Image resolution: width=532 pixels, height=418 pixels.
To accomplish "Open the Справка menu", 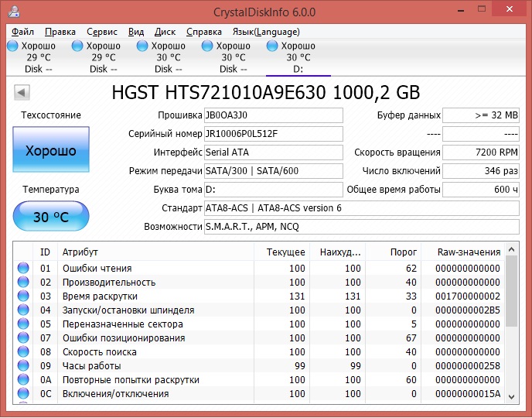I will tap(204, 32).
